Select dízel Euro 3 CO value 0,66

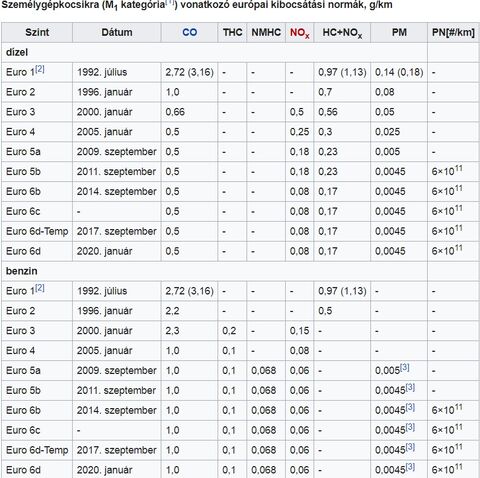[x=175, y=112]
